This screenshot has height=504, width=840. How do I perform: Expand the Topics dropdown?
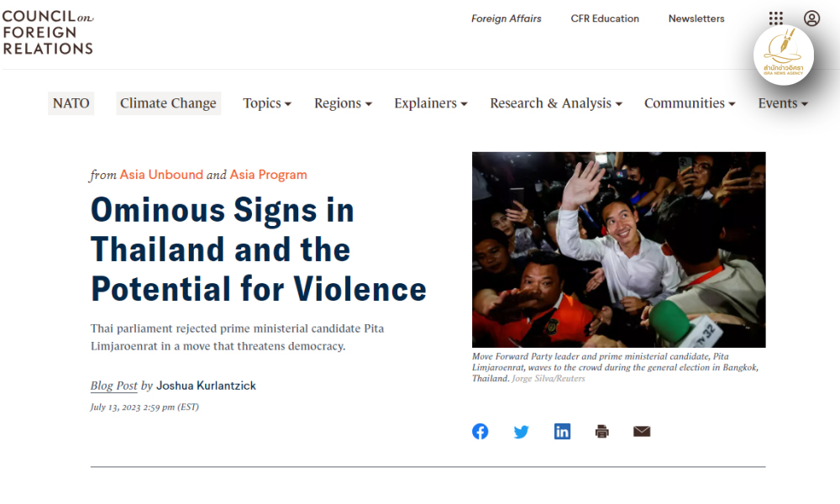point(267,103)
